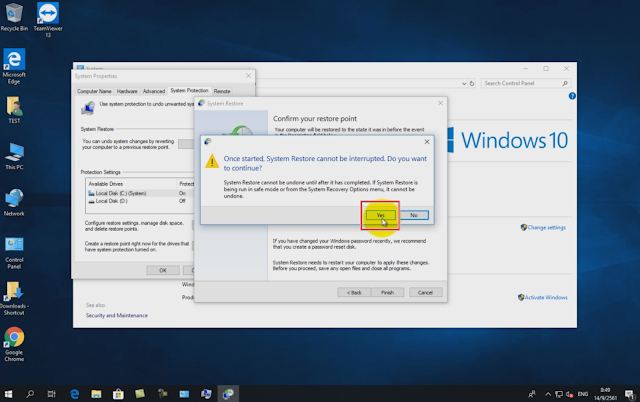Switch input language ENG indicator
The width and height of the screenshot is (640, 402).
coord(583,394)
